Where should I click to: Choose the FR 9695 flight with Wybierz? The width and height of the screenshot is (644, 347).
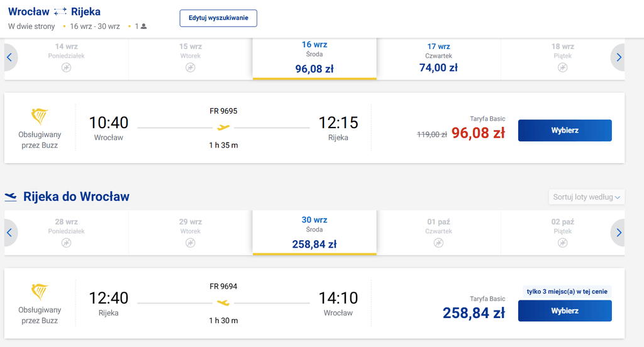565,130
